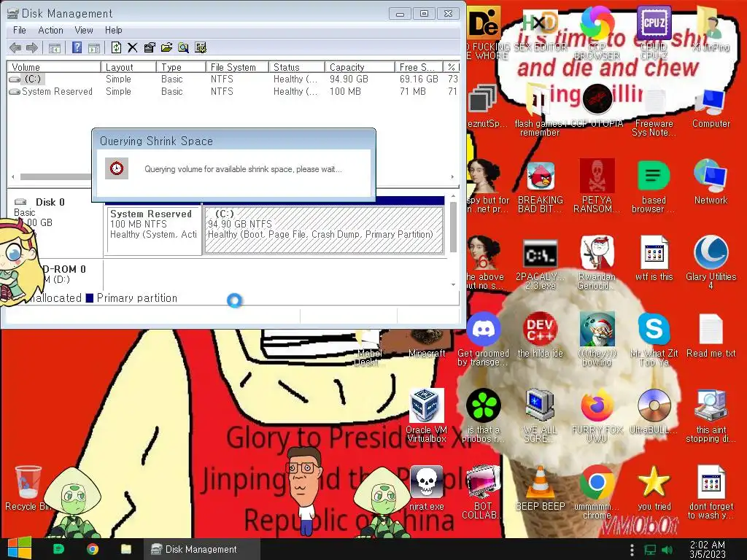Image resolution: width=747 pixels, height=560 pixels.
Task: Open the Windows Start button
Action: (x=20, y=548)
